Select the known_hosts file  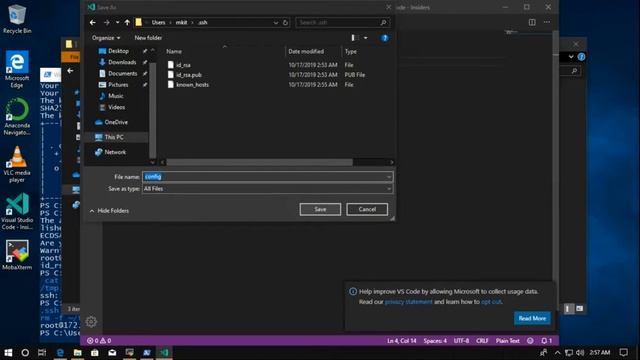point(192,84)
